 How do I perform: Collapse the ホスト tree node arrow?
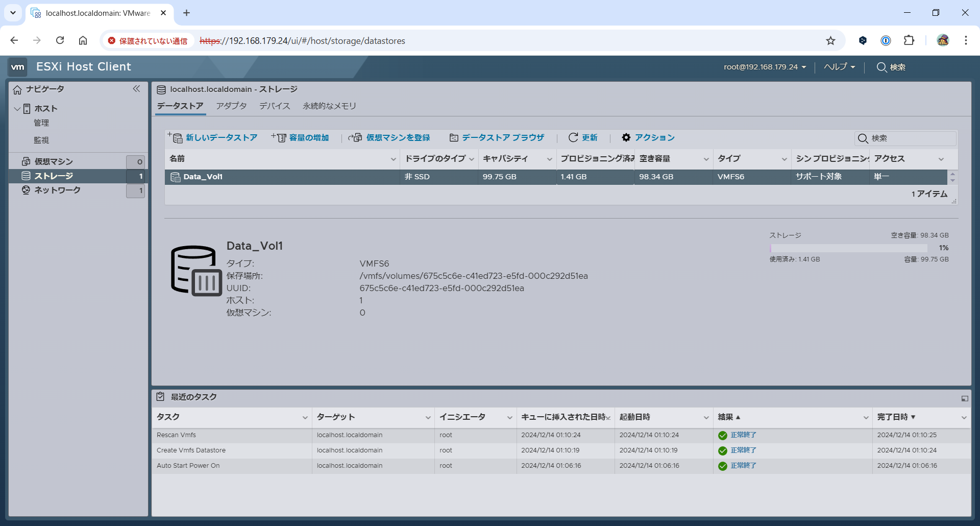(17, 109)
